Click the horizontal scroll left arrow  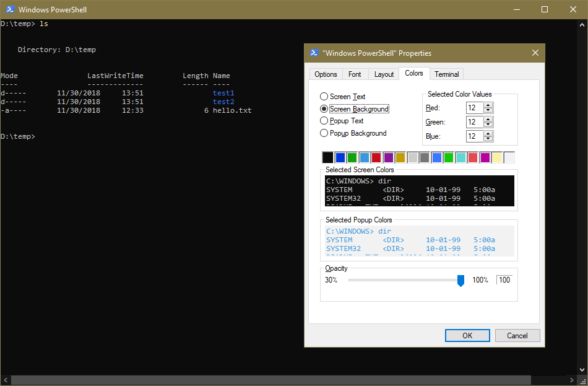tap(6, 380)
